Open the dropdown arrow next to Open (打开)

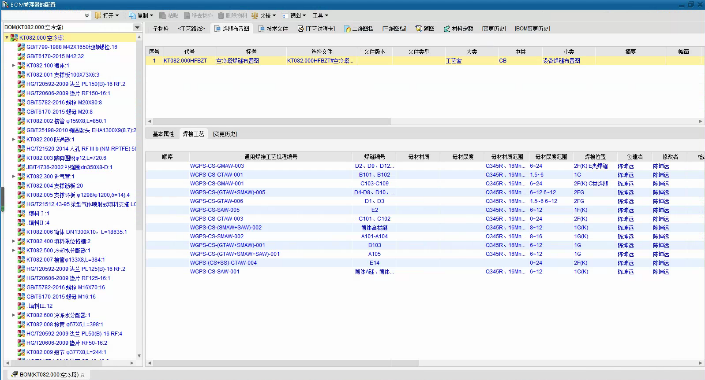tap(117, 15)
